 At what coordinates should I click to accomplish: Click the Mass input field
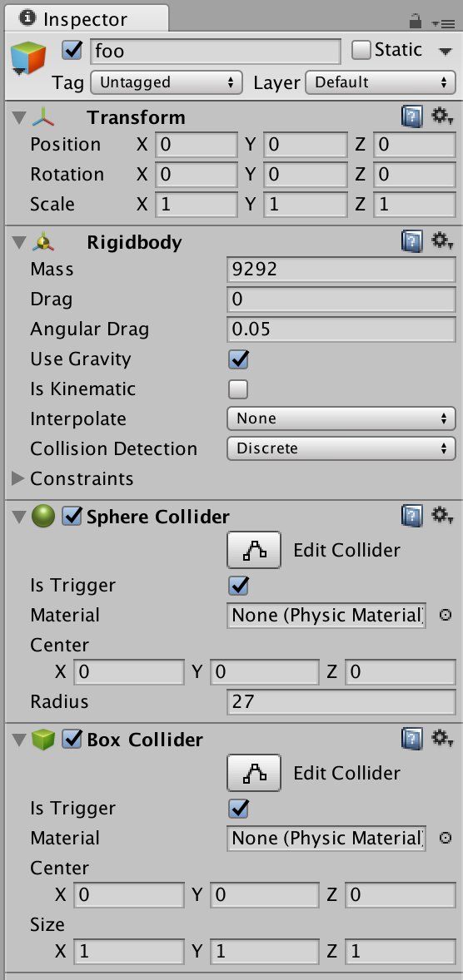coord(341,270)
